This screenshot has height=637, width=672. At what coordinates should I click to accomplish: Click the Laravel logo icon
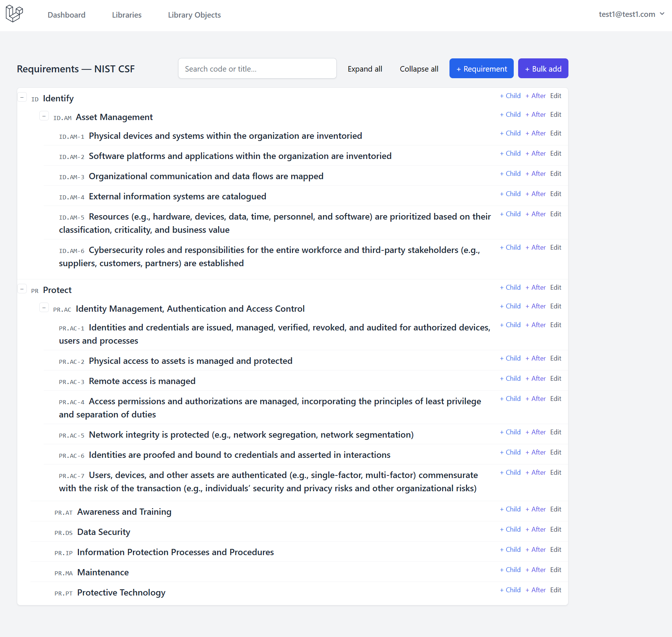coord(14,14)
